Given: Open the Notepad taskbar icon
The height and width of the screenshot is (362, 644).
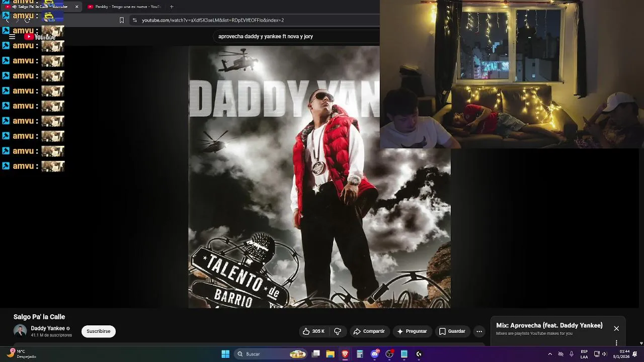Looking at the screenshot, I should pyautogui.click(x=404, y=354).
